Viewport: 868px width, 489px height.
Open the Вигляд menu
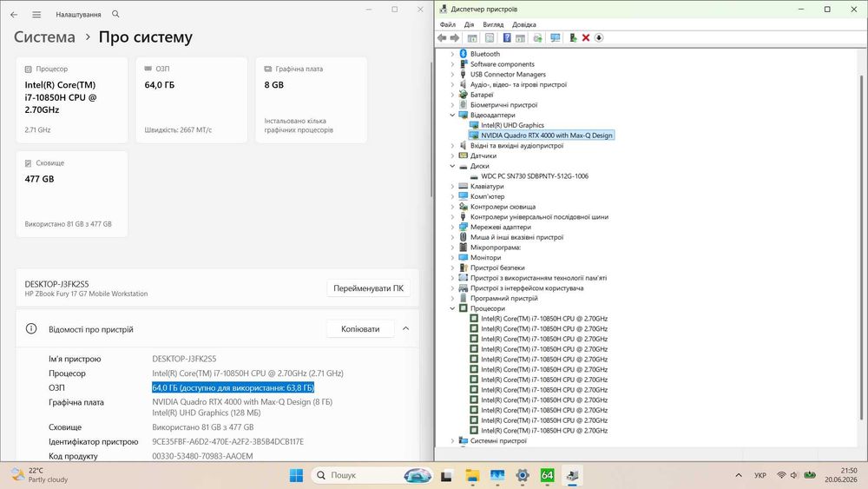pyautogui.click(x=493, y=24)
